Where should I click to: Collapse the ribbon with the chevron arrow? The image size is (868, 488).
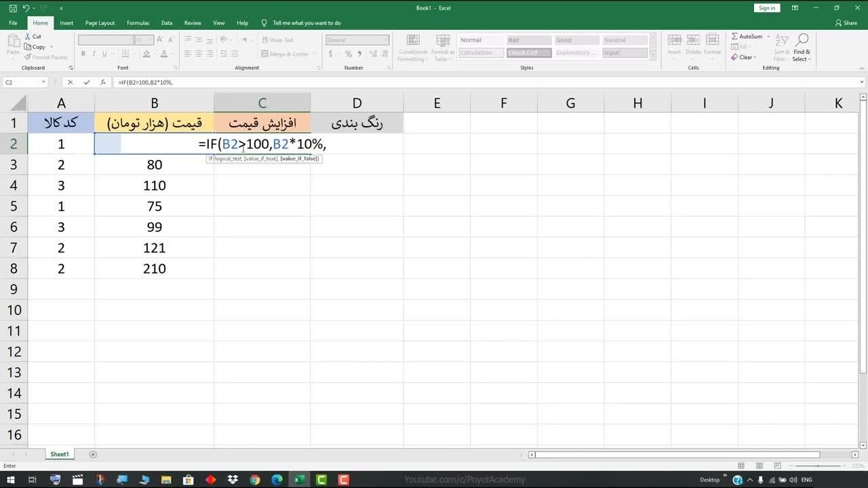point(861,68)
